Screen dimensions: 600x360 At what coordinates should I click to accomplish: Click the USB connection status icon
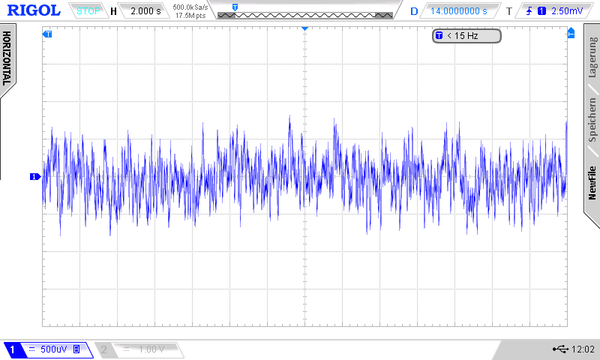[x=560, y=349]
